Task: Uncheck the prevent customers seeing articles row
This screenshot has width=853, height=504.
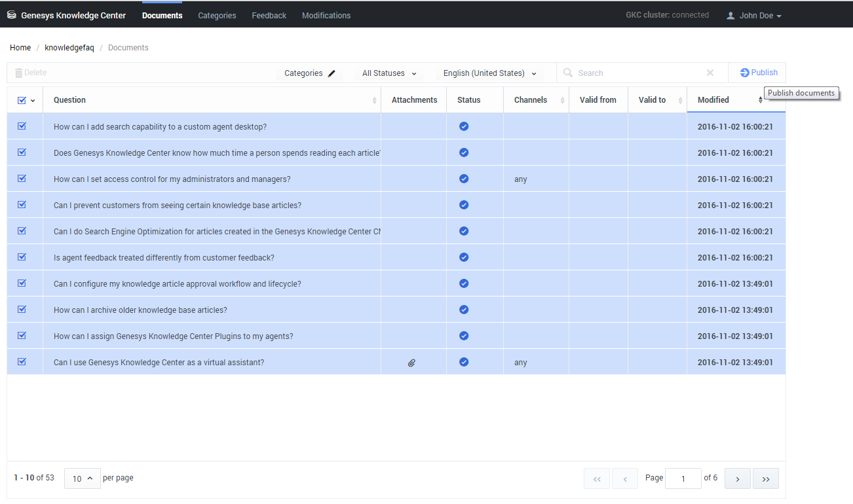Action: (x=22, y=204)
